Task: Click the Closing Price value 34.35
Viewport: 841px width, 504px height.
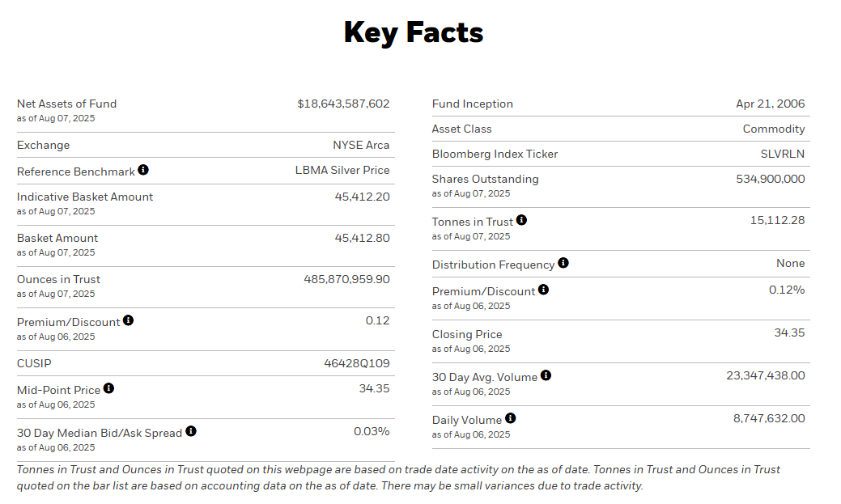Action: point(789,332)
